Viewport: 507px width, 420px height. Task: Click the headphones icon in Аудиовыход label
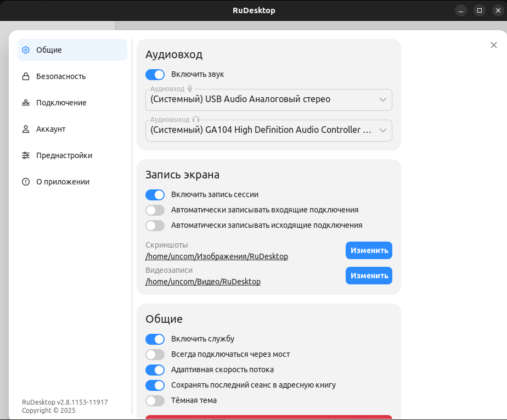coord(196,119)
